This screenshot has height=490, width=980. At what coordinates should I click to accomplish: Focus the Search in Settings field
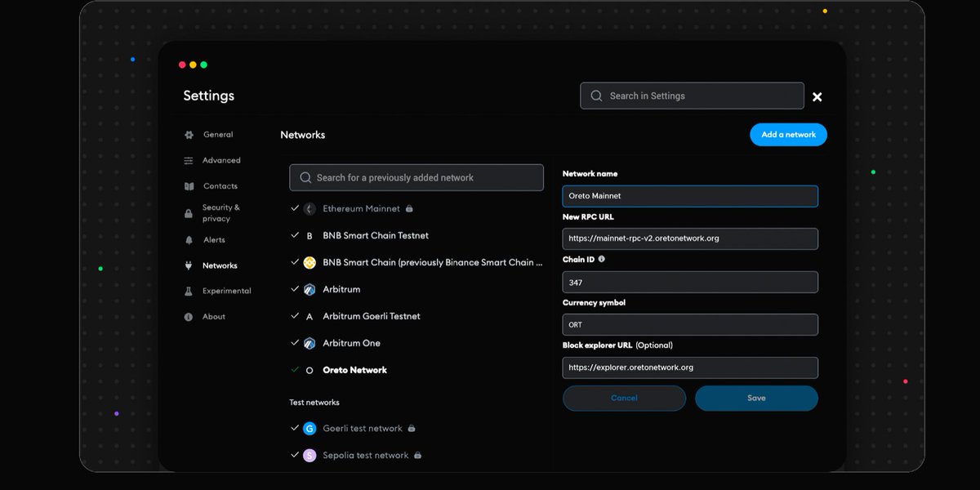click(x=692, y=96)
